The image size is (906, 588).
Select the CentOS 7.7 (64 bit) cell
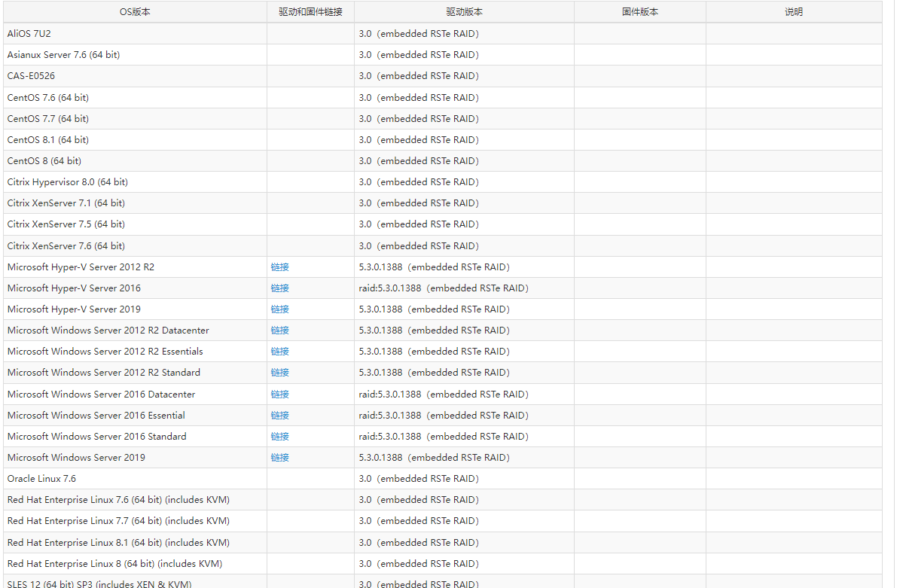135,119
